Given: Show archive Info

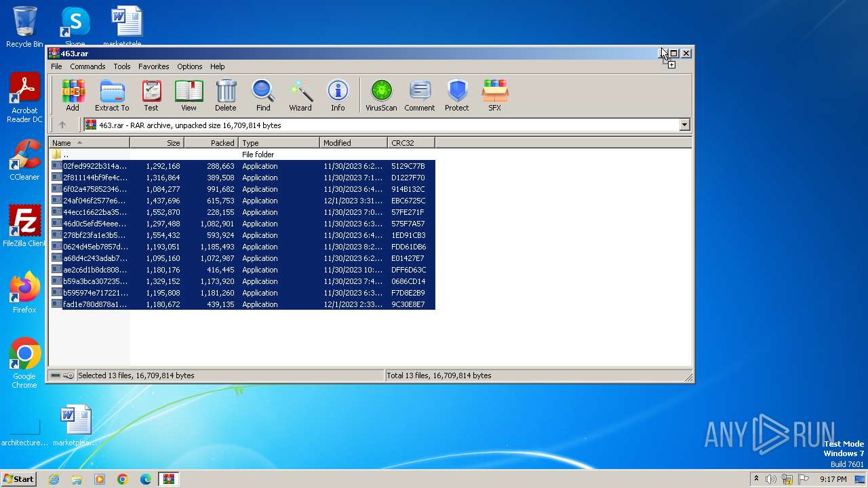Looking at the screenshot, I should coord(338,96).
